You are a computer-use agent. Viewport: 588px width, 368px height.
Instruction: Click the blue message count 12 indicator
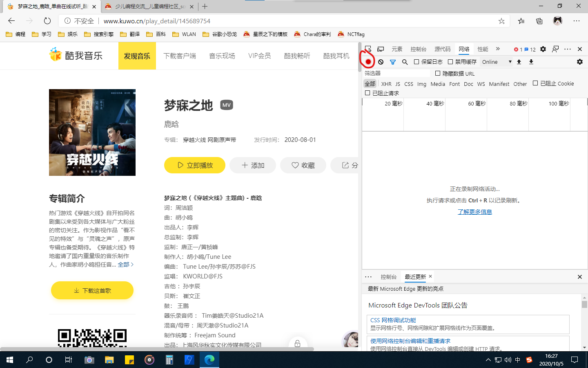(530, 49)
